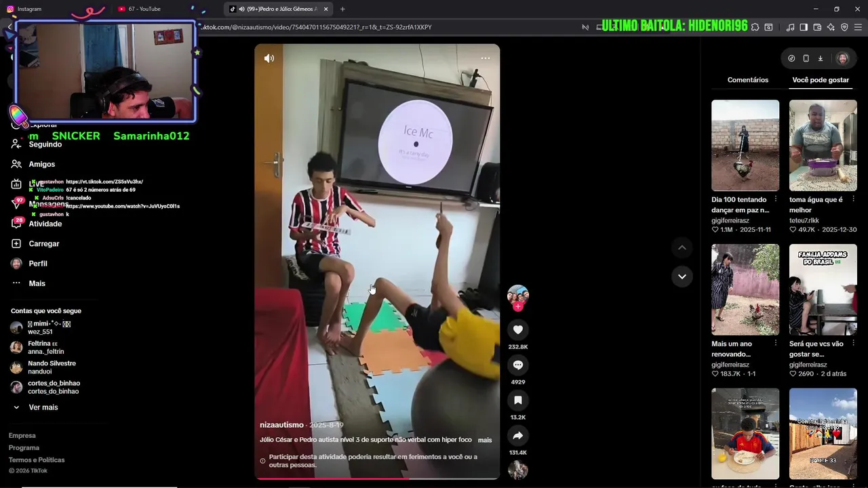Open Perfil in the sidebar
The width and height of the screenshot is (868, 488).
click(x=38, y=264)
